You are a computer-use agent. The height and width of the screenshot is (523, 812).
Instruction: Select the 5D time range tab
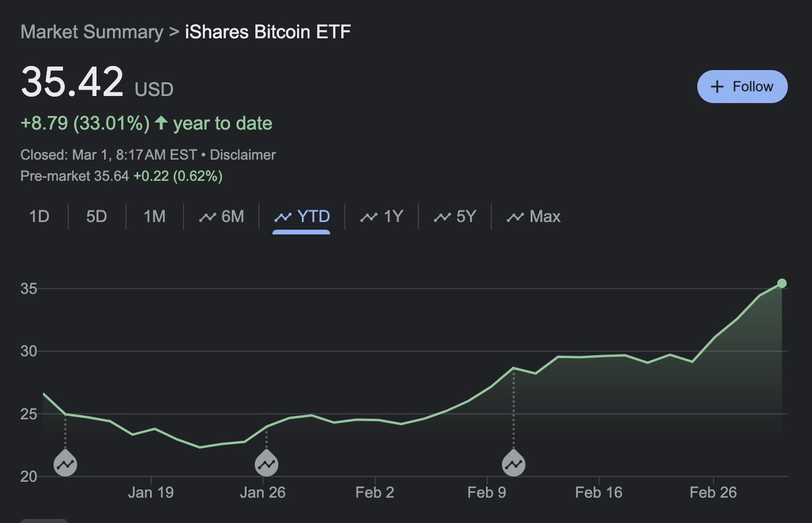click(96, 217)
